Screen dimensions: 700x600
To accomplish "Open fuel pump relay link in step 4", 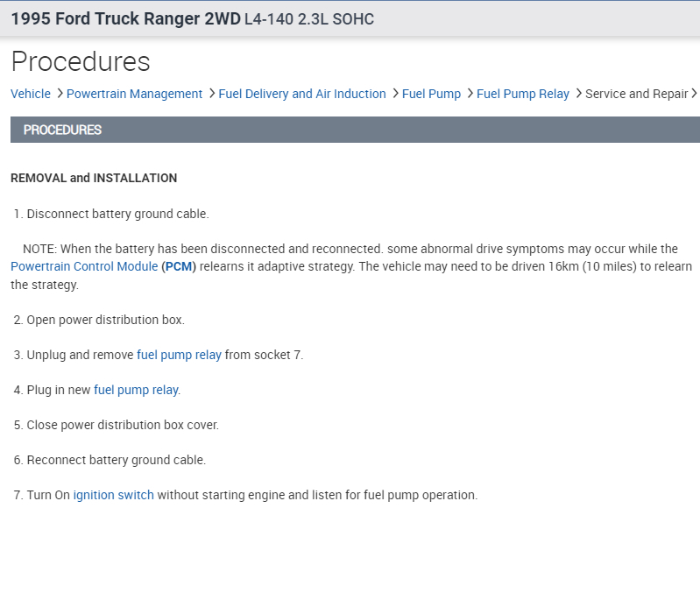I will pyautogui.click(x=136, y=390).
